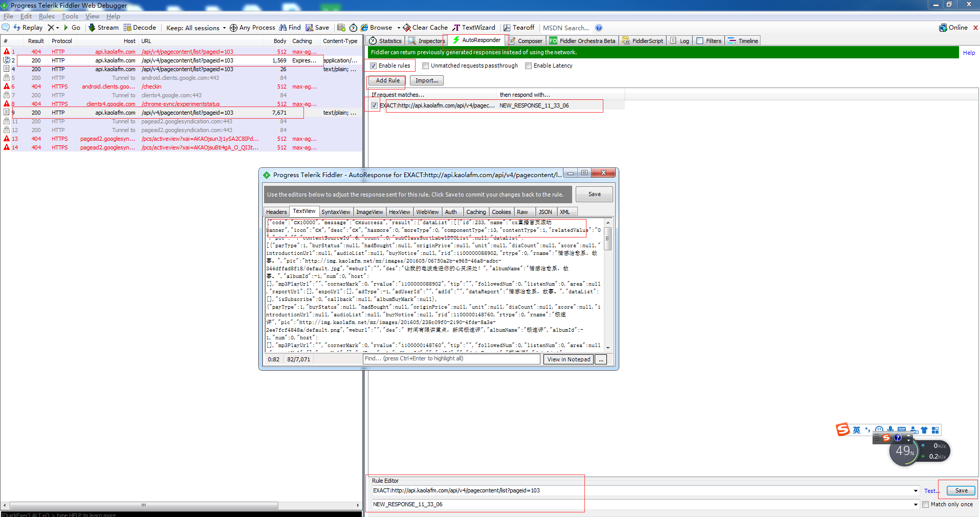
Task: Click the Browse Internet Explorer icon
Action: pos(364,28)
